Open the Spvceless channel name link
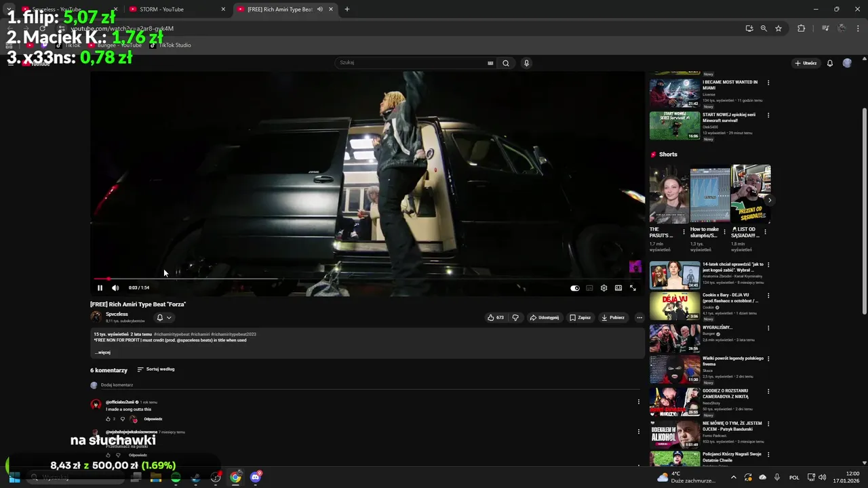 click(x=117, y=314)
